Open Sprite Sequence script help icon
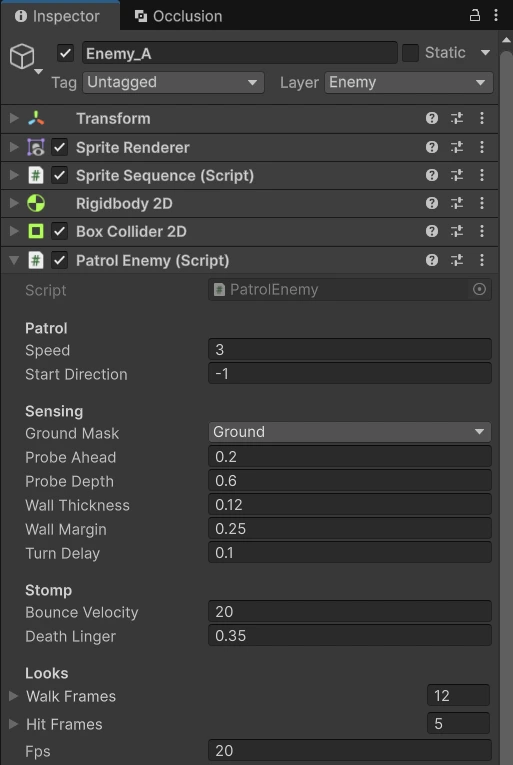 [431, 175]
